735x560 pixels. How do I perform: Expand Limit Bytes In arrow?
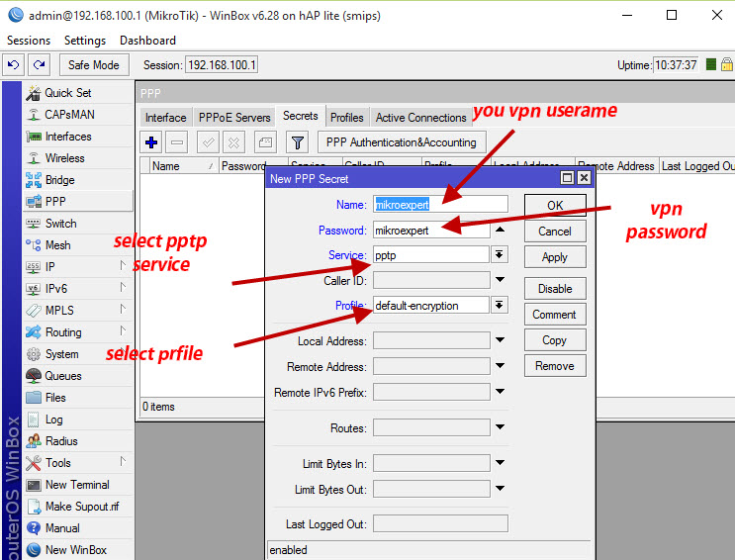point(501,462)
